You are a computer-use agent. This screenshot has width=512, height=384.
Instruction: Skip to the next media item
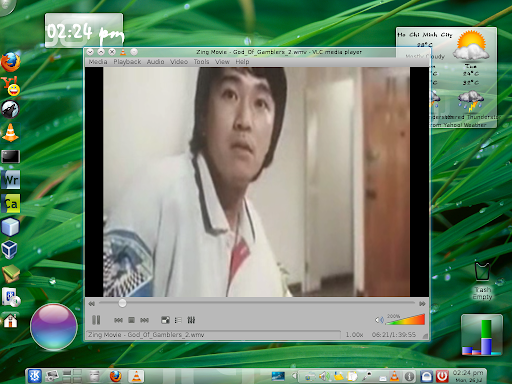coord(144,320)
